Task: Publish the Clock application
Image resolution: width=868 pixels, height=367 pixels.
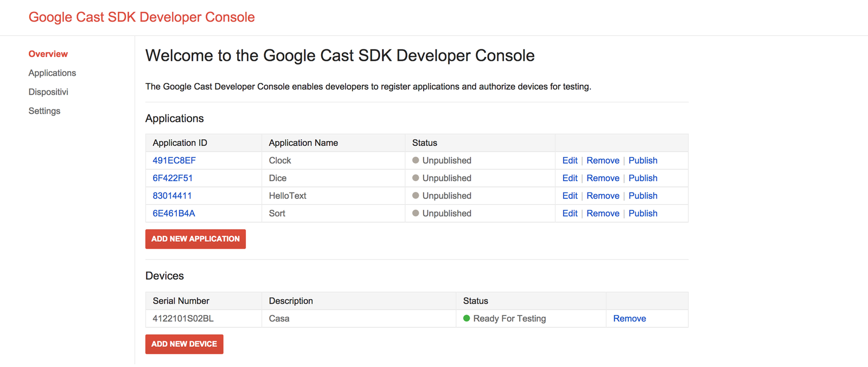Action: tap(643, 160)
